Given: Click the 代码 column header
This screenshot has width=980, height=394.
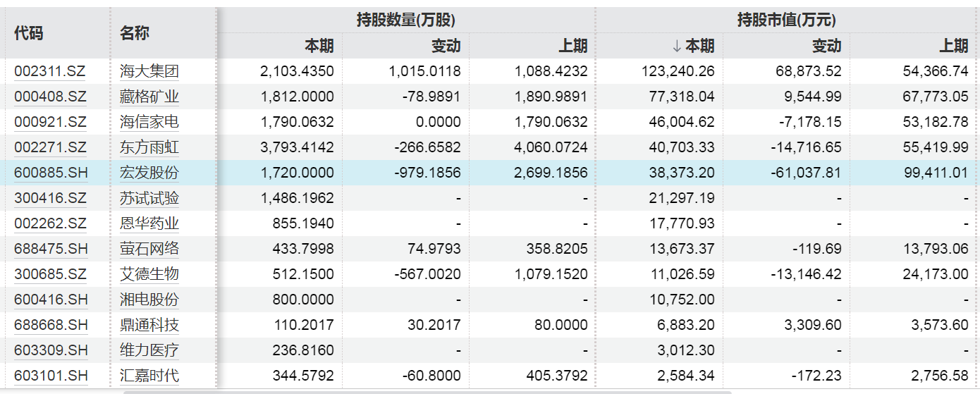Looking at the screenshot, I should pyautogui.click(x=29, y=33).
